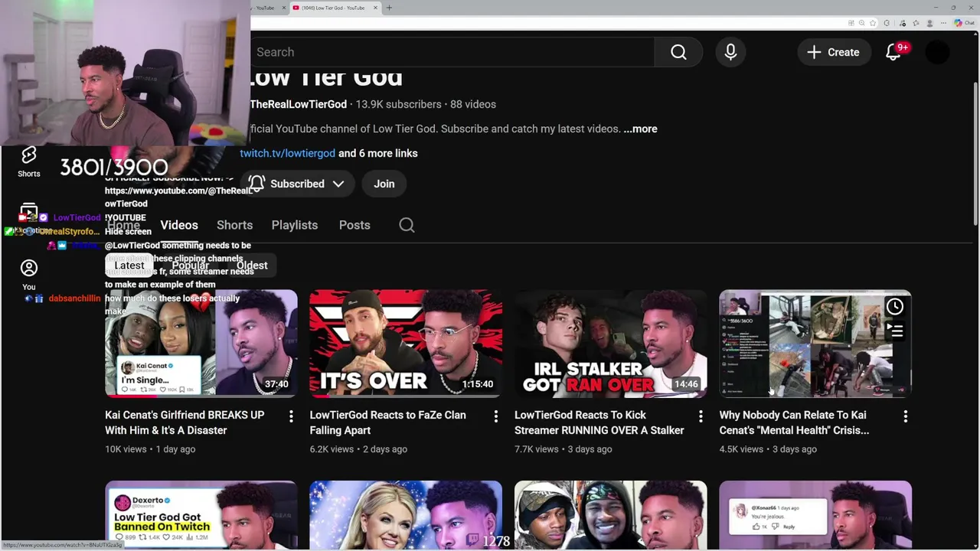
Task: Click Add to queue icon on fourth thumbnail
Action: click(895, 331)
